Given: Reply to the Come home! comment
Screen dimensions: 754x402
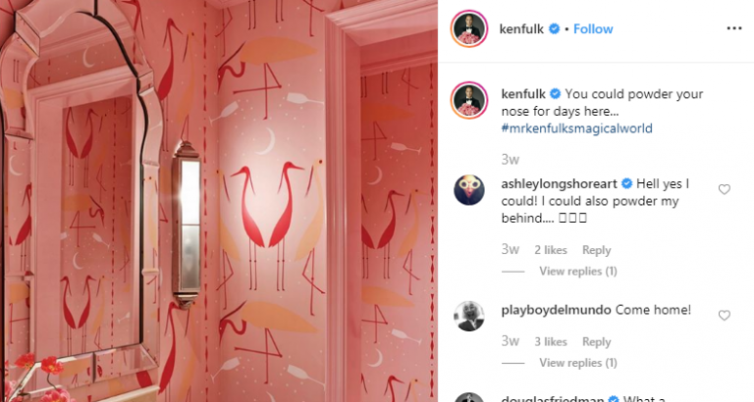Looking at the screenshot, I should 596,341.
